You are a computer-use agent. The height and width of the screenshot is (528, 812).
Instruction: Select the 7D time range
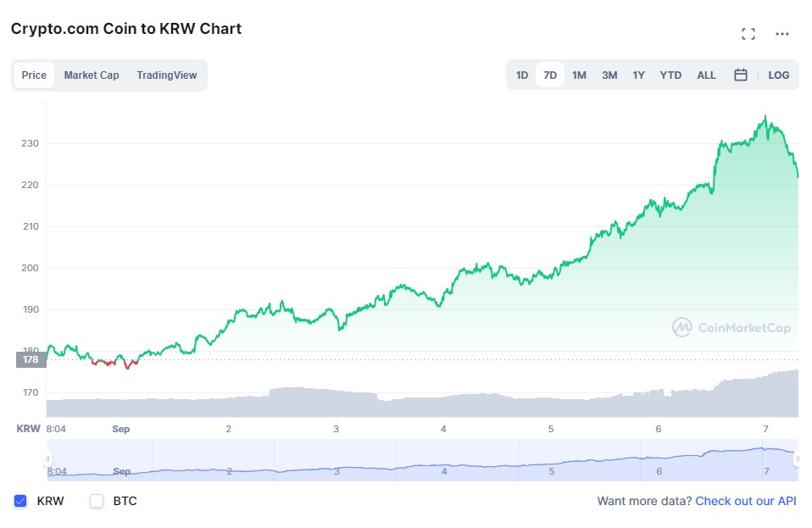click(x=550, y=75)
